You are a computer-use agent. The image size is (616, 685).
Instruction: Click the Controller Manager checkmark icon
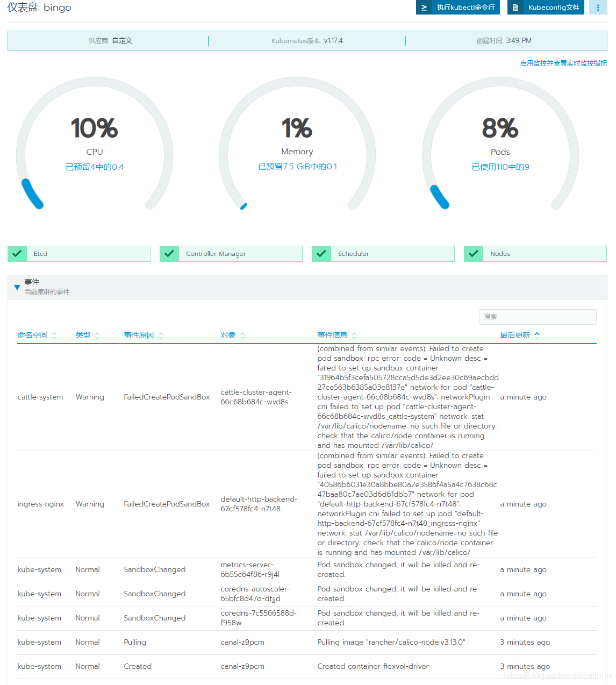click(x=169, y=254)
